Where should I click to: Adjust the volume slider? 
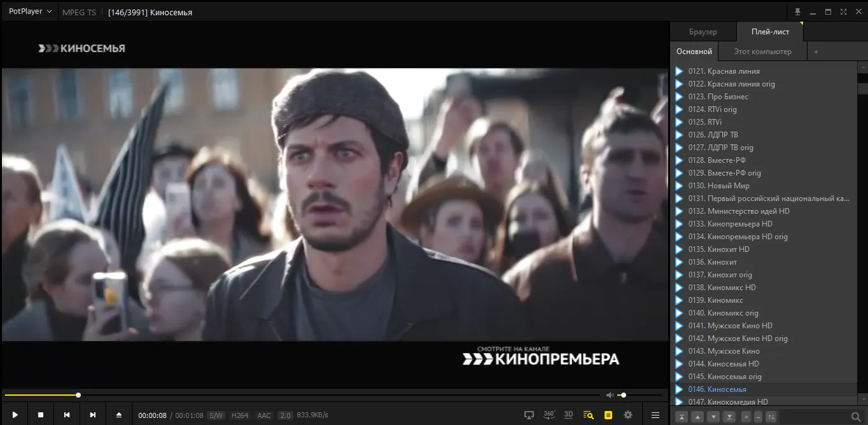pos(641,395)
